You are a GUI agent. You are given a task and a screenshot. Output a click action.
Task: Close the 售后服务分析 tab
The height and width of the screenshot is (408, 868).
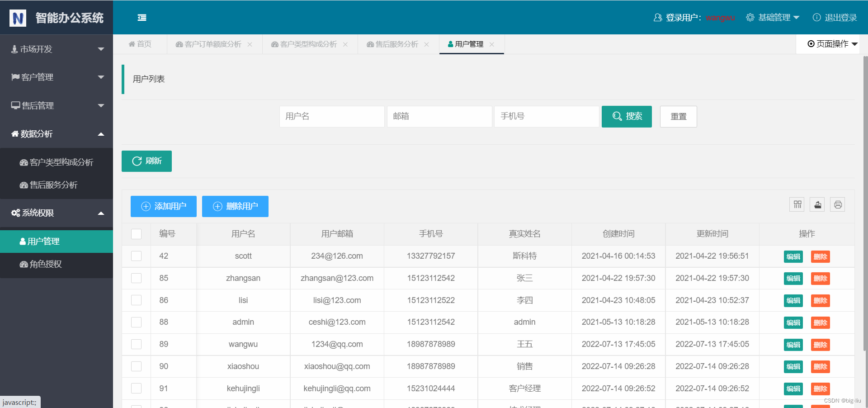coord(426,44)
